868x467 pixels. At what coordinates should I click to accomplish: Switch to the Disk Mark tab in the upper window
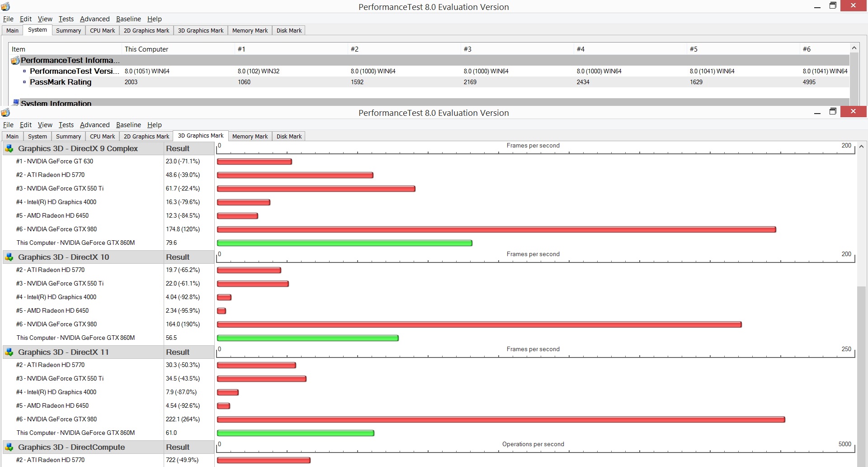pos(289,30)
